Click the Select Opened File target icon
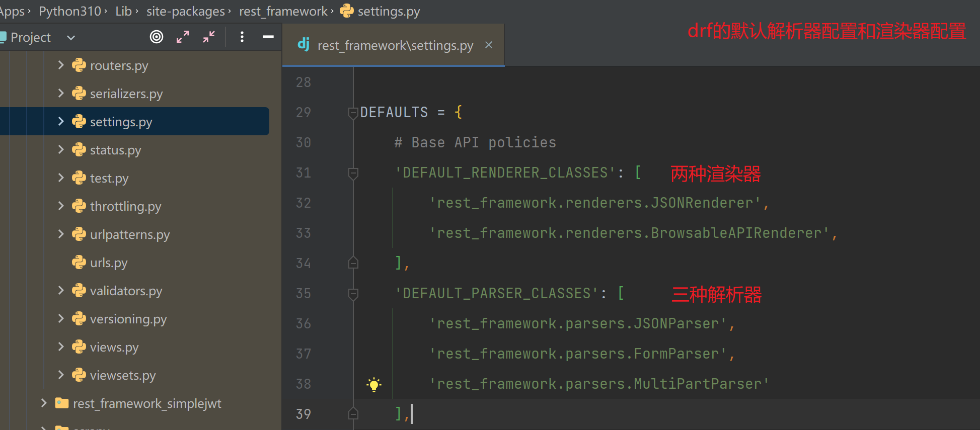980x430 pixels. point(157,37)
